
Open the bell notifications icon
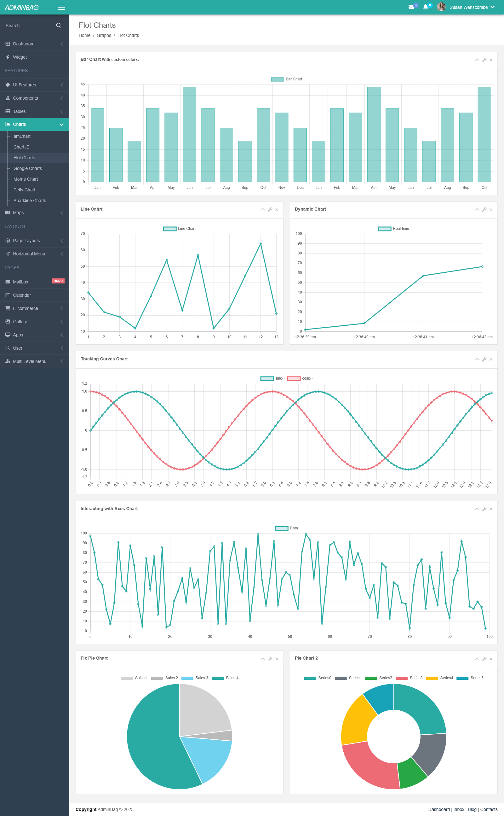click(x=425, y=7)
